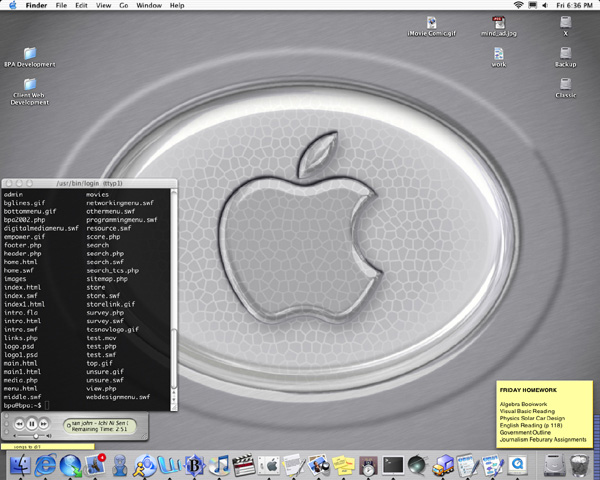Open the Window menu
This screenshot has width=600, height=480.
coord(149,5)
